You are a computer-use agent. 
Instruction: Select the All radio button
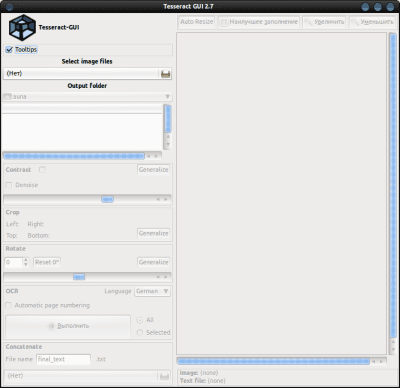pyautogui.click(x=140, y=320)
